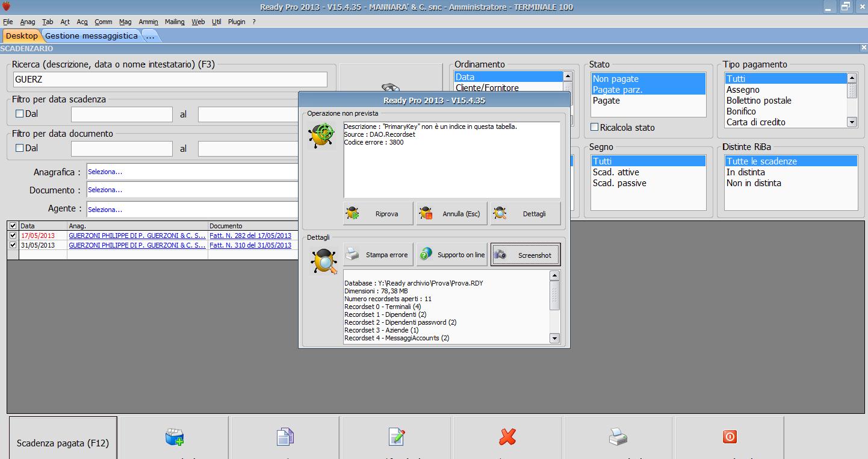Viewport: 868px width, 459px height.
Task: Select In distinta in Distinte RiBa
Action: coord(791,172)
